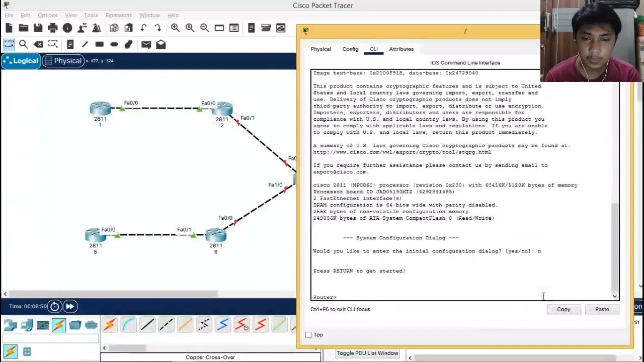Click the Redo arrow icon
Image resolution: width=644 pixels, height=362 pixels.
pyautogui.click(x=158, y=28)
